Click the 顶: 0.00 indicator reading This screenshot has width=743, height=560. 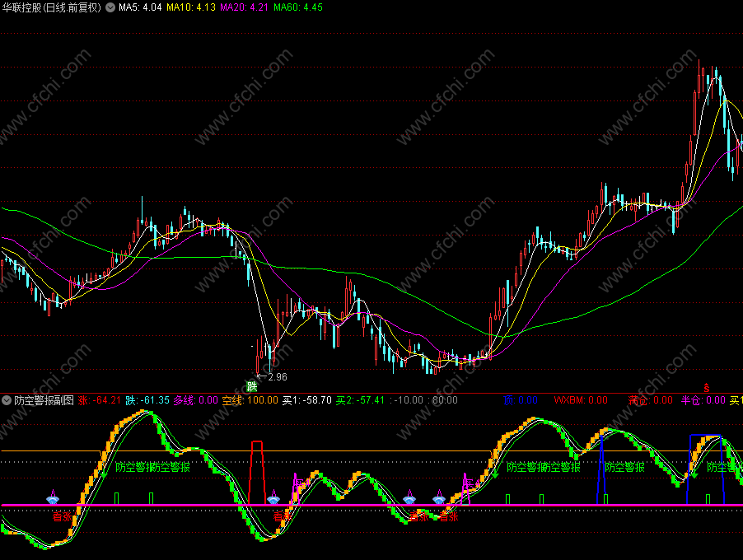[521, 400]
